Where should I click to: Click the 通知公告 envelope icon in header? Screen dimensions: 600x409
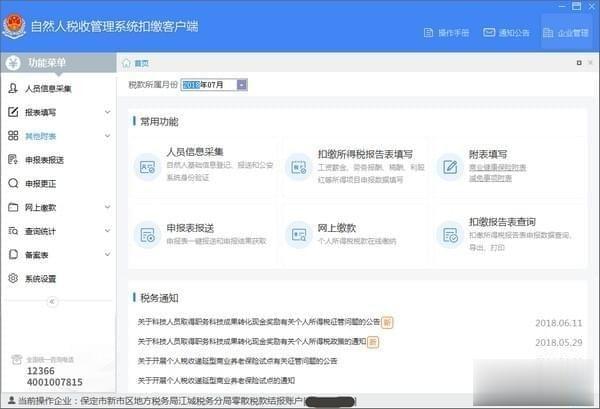click(489, 33)
